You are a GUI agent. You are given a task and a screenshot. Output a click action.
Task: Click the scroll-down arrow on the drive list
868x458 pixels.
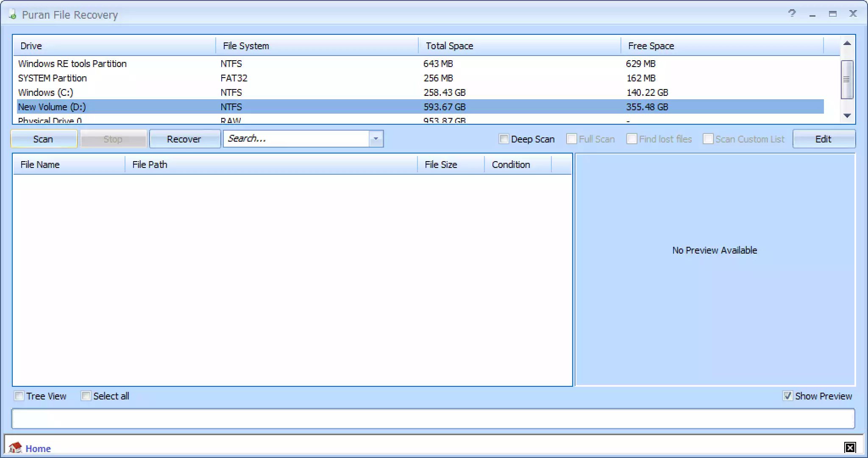[x=847, y=116]
